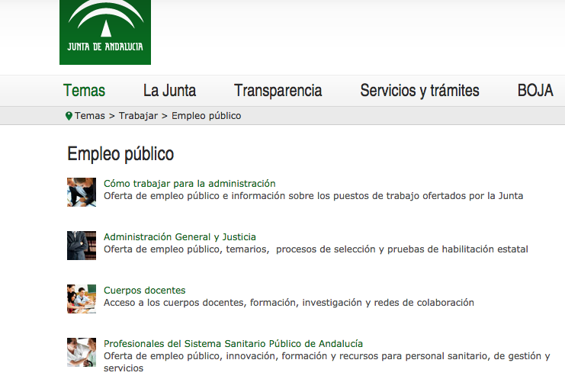Open Administración General y Justicia link

(180, 236)
